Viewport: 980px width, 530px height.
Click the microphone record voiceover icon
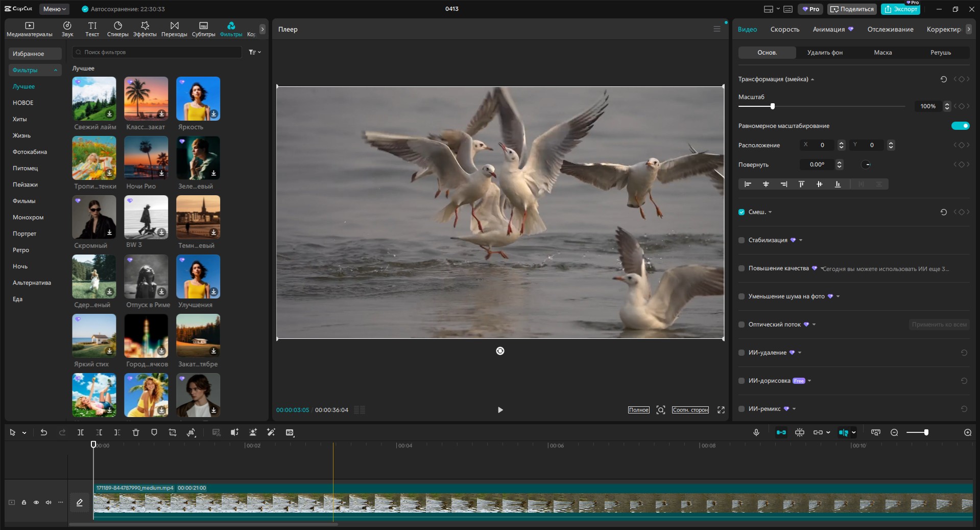tap(756, 432)
